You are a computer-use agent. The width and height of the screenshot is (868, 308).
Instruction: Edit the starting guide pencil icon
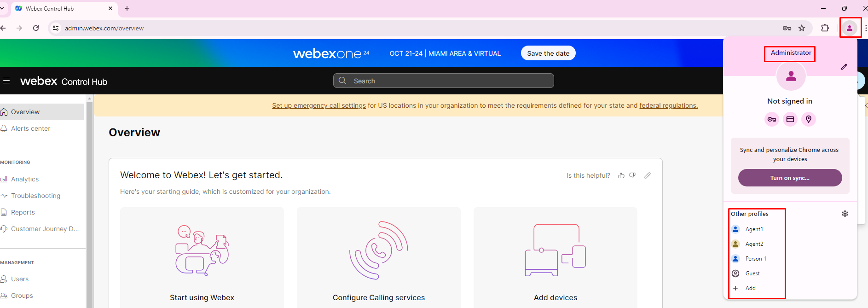click(x=648, y=175)
